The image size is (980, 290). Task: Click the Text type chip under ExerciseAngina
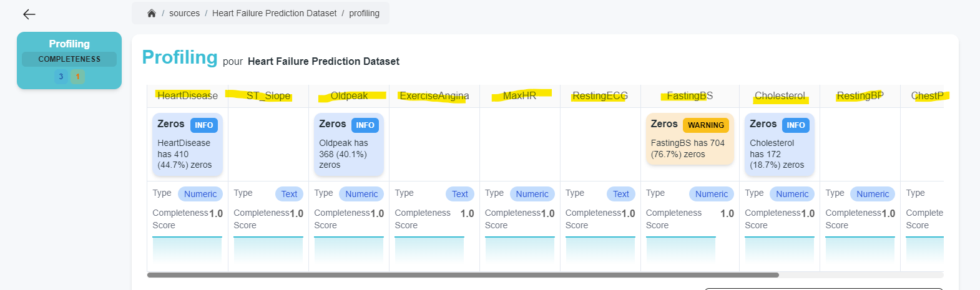click(x=459, y=194)
